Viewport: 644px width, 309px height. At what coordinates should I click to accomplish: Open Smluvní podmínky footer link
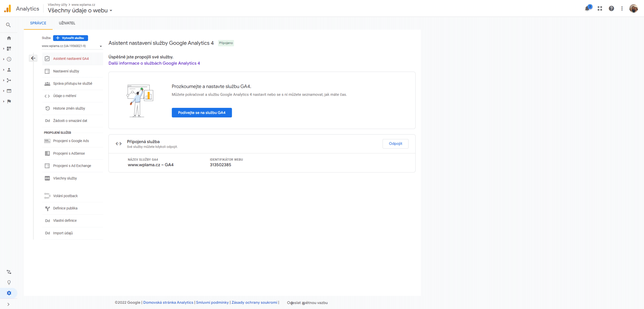(x=212, y=302)
